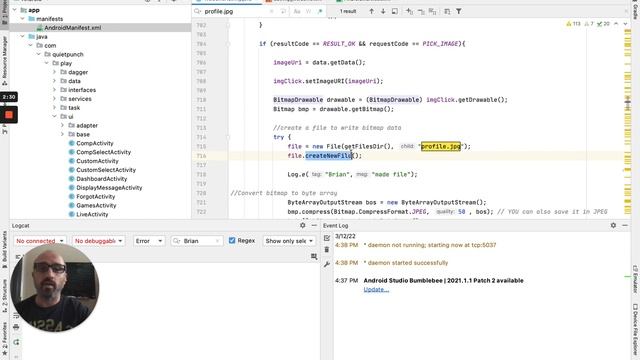Open the Favorites side tab

[4, 339]
